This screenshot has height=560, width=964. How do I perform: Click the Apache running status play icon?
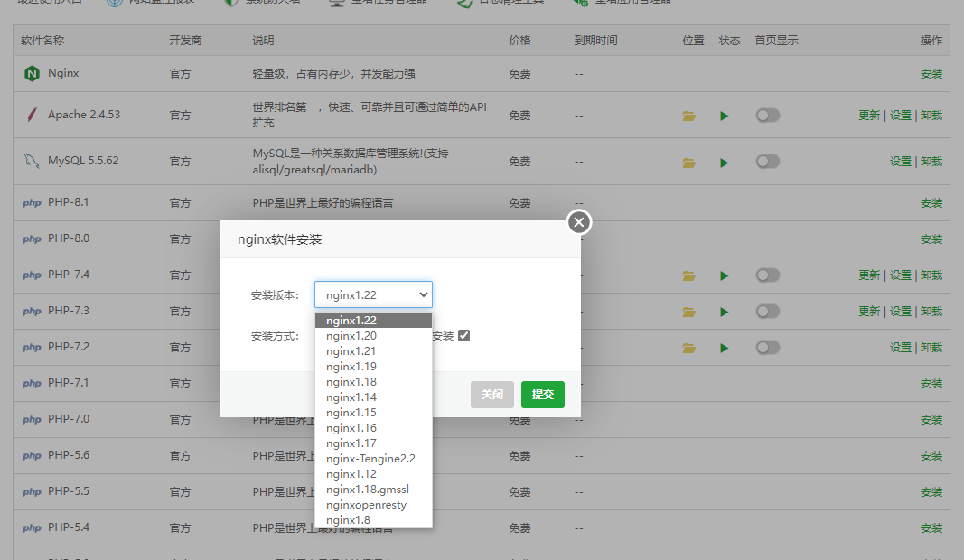coord(725,117)
